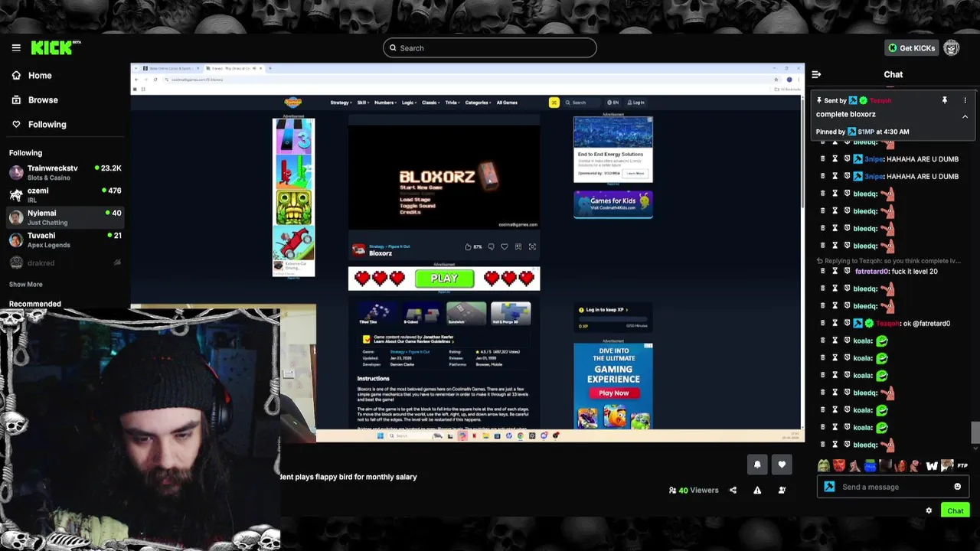Insert the FTP emote from the emote bar
980x551 pixels.
(962, 465)
